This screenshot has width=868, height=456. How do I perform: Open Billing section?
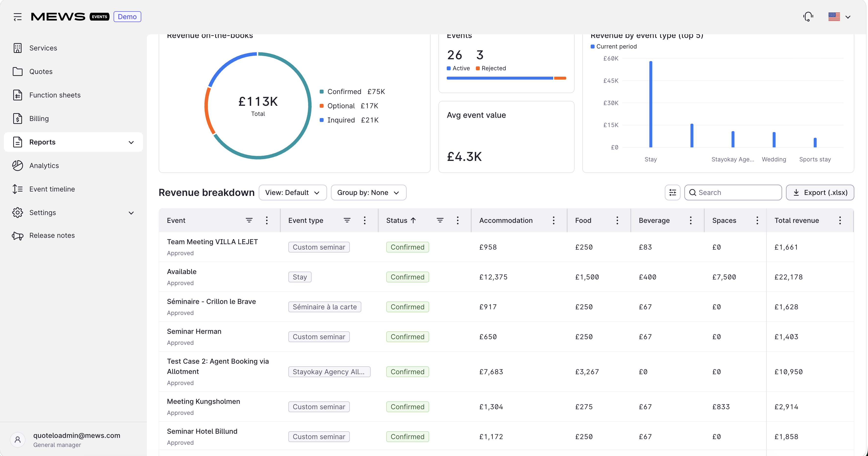coord(73,119)
